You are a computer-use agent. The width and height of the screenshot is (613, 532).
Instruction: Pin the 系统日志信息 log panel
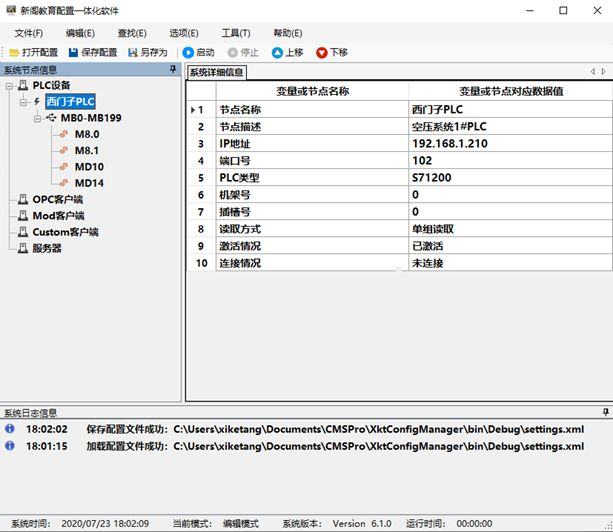[x=606, y=412]
